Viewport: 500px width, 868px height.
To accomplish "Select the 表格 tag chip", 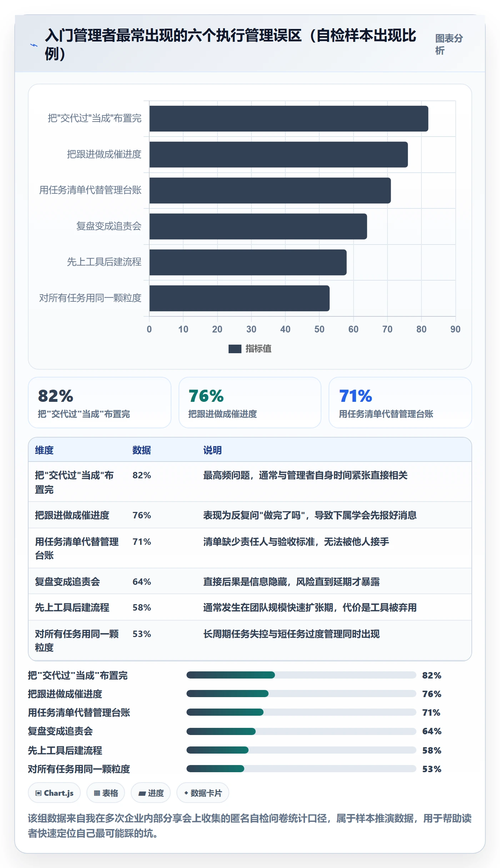I will click(x=106, y=793).
